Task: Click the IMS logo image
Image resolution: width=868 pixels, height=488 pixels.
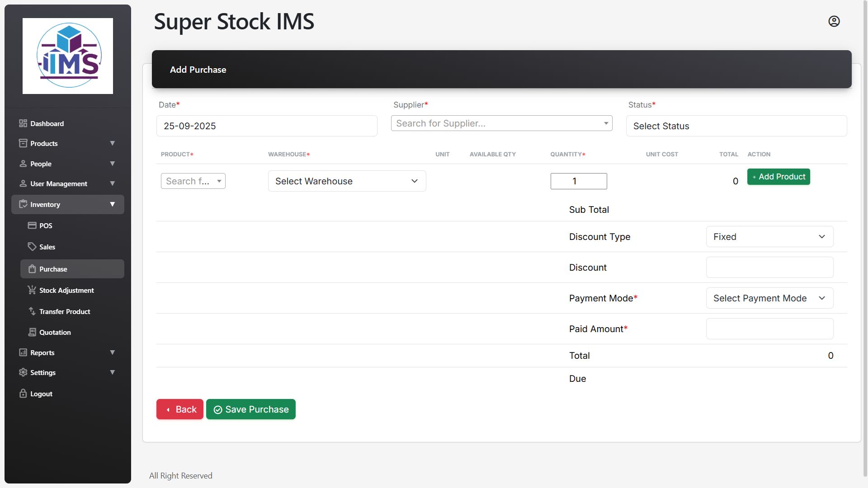Action: [x=68, y=56]
